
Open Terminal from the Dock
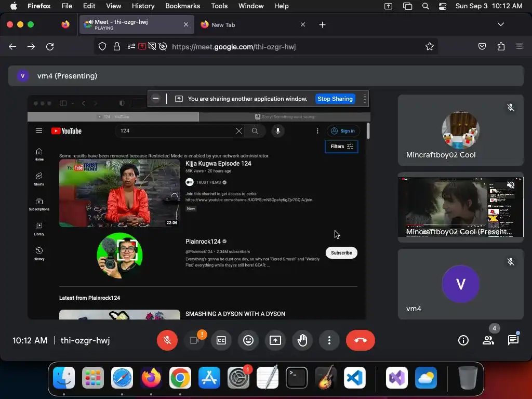[297, 378]
